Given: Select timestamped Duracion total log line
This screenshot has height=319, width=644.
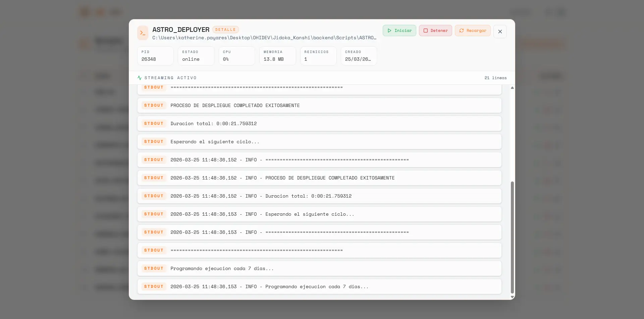Looking at the screenshot, I should (319, 196).
